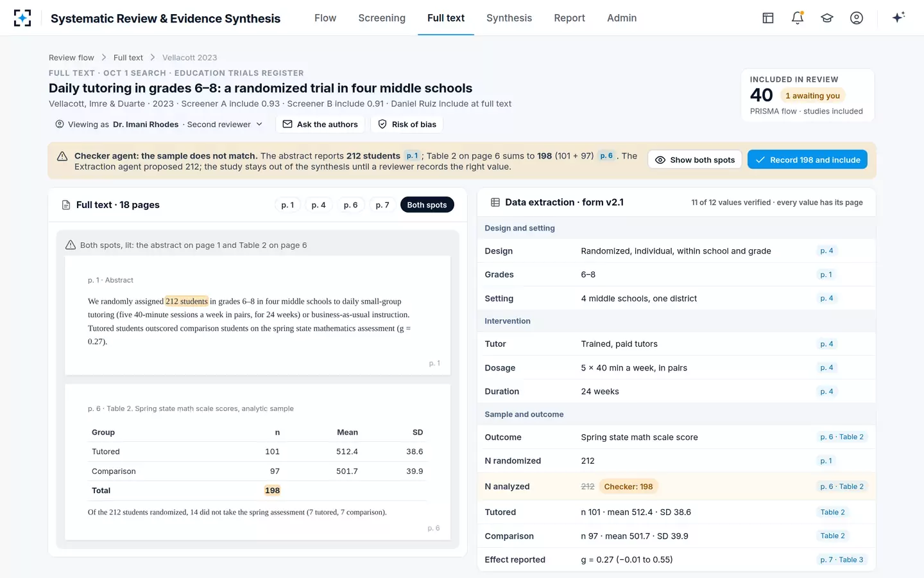Click the struck-through 212 in N analyzed
The height and width of the screenshot is (578, 924).
pos(588,487)
